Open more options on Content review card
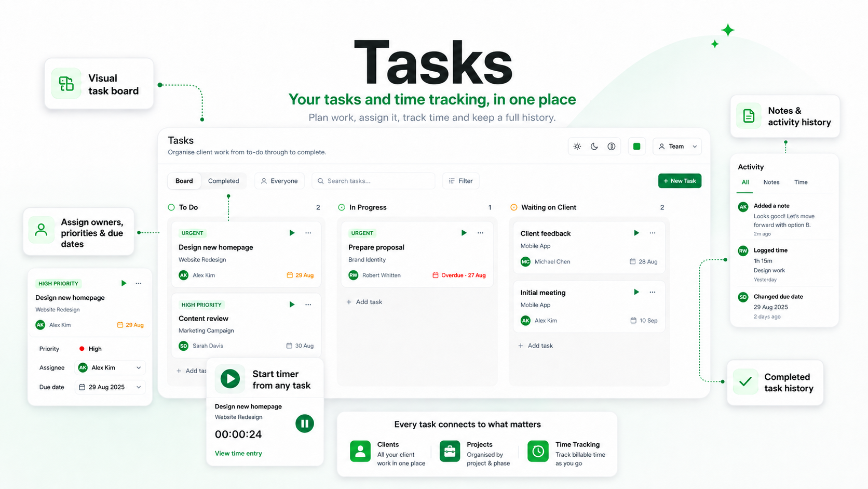 (308, 305)
